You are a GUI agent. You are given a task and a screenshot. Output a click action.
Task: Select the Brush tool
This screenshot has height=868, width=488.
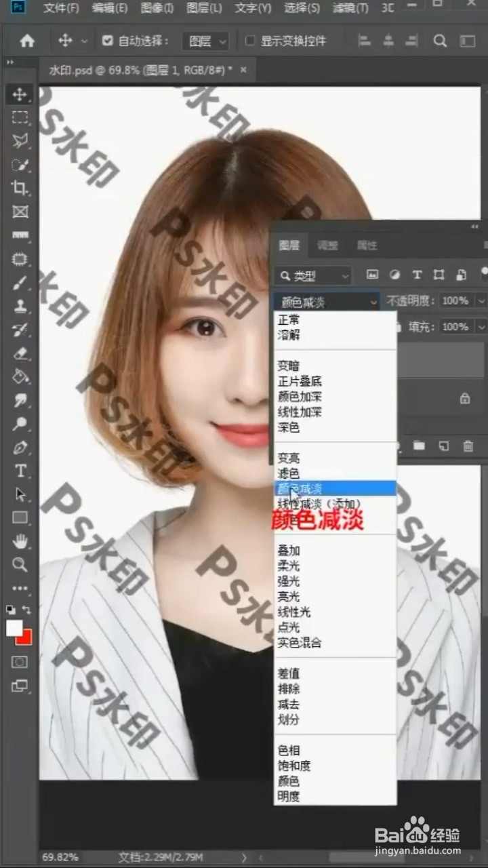tap(20, 283)
